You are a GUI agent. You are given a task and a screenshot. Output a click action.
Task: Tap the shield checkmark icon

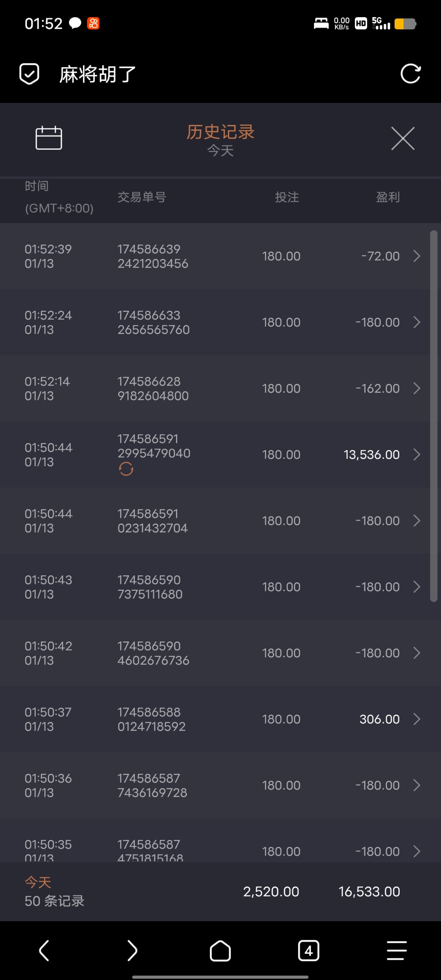29,74
